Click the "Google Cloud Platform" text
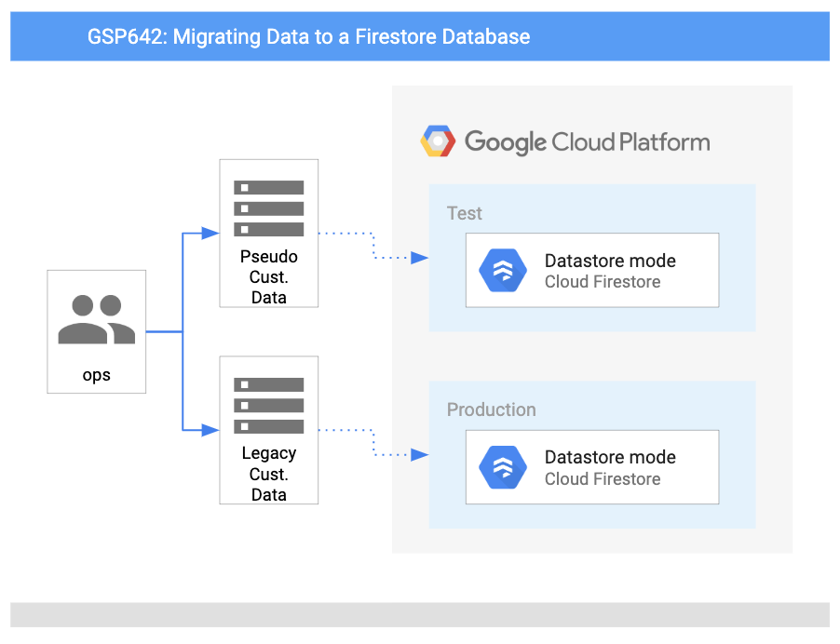 click(x=587, y=142)
